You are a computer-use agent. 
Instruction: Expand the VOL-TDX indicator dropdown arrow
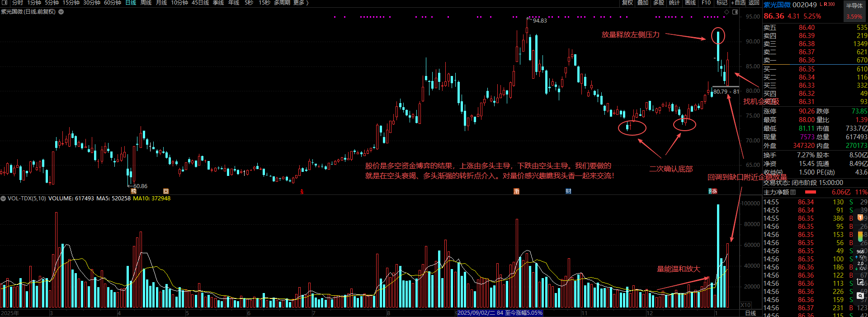coord(3,199)
